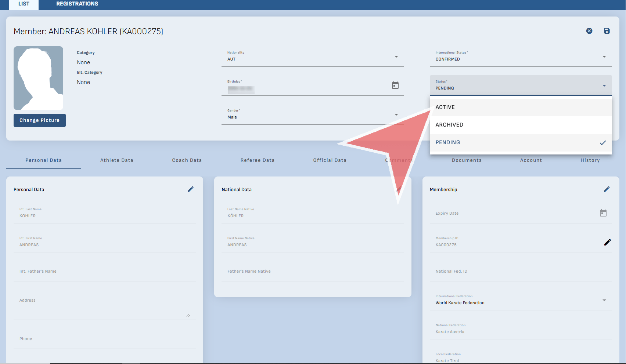This screenshot has width=626, height=364.
Task: Open International Federation dropdown
Action: coord(604,301)
